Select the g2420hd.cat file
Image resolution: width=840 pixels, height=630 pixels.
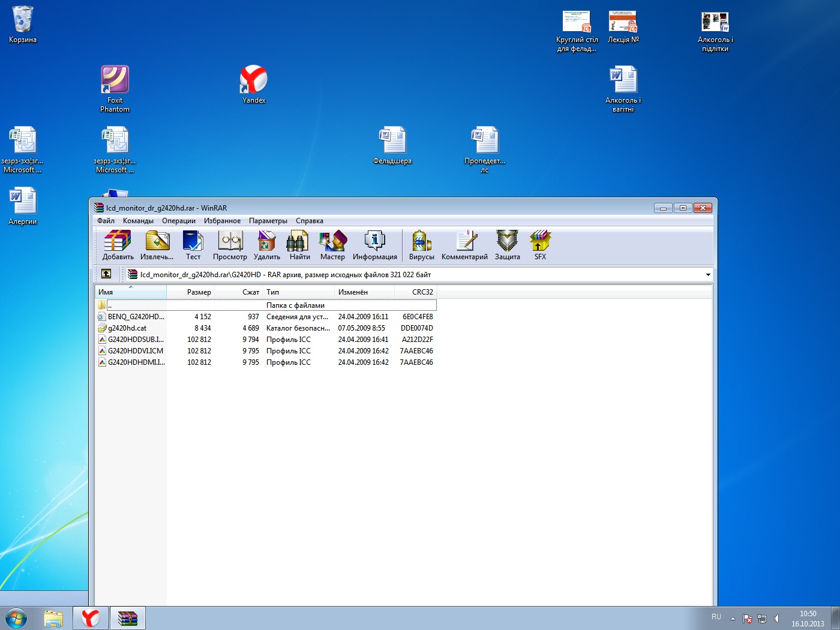click(127, 328)
